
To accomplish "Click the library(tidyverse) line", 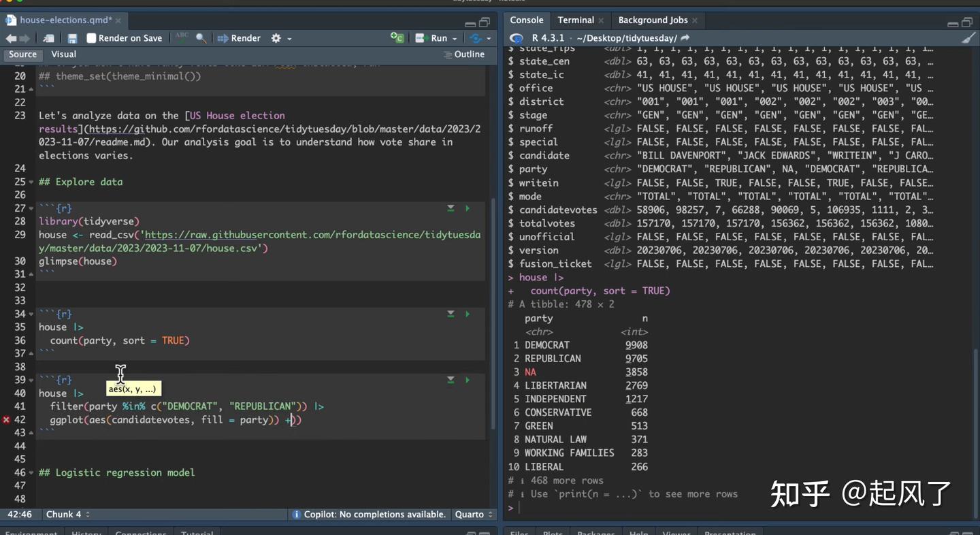I will pos(89,221).
